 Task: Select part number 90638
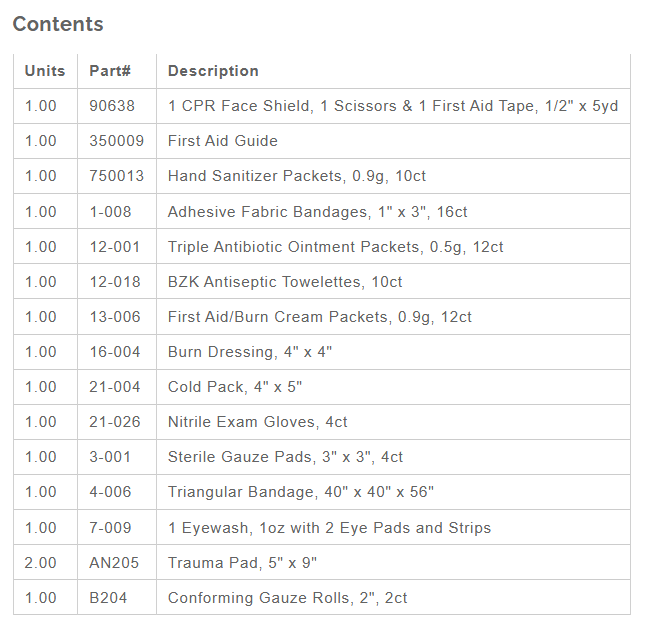pos(112,106)
